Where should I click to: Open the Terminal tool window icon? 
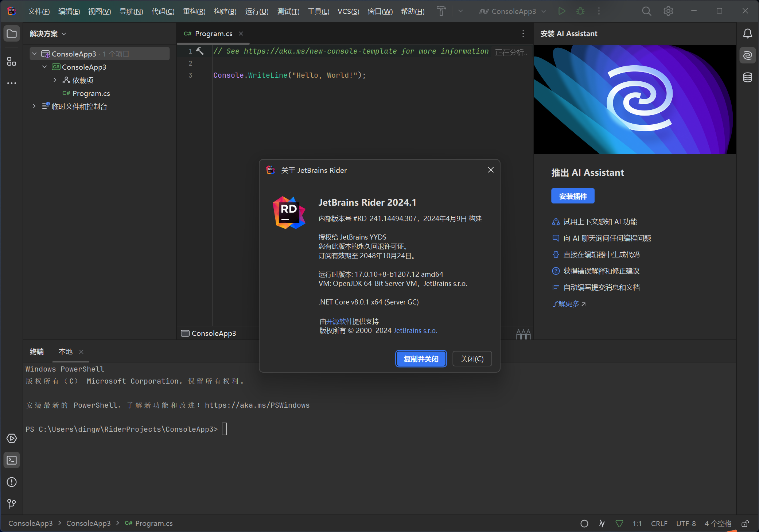[12, 460]
